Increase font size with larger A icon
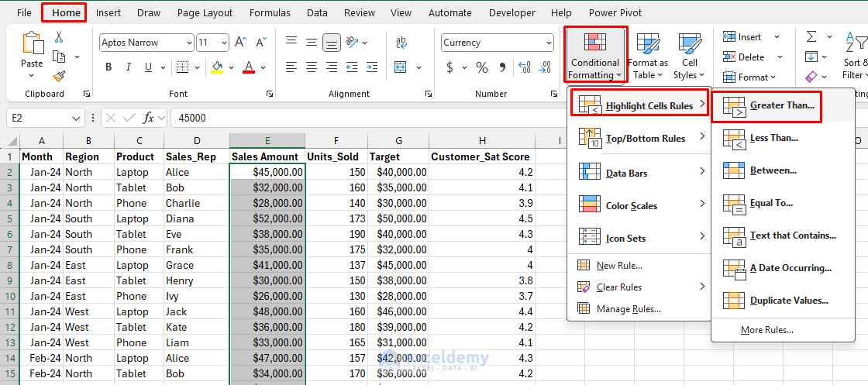The image size is (868, 385). point(240,42)
